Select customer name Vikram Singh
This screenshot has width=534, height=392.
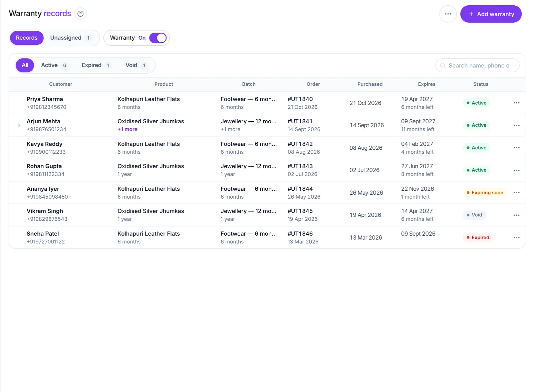click(45, 211)
